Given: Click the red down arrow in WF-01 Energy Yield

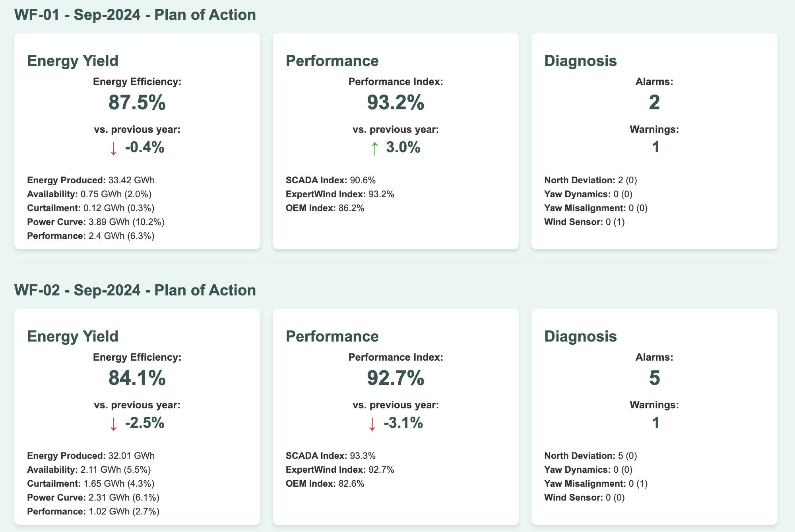Looking at the screenshot, I should coord(114,148).
